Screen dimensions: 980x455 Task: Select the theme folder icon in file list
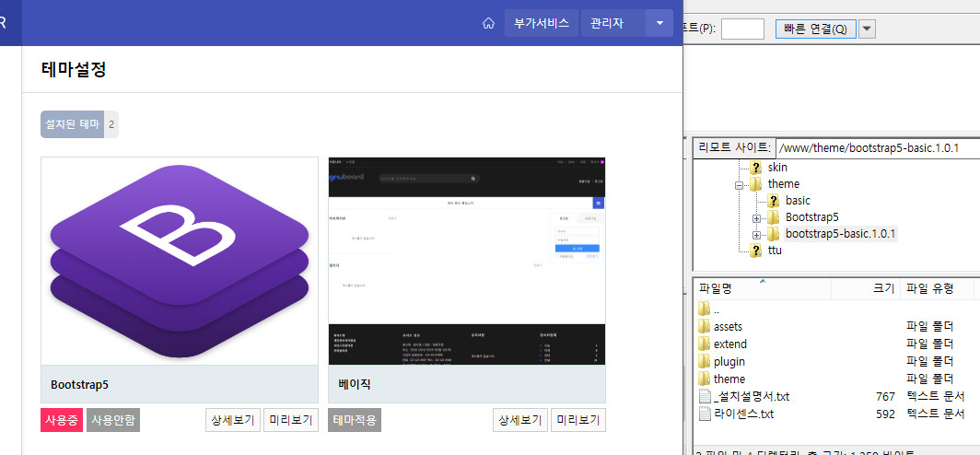(x=705, y=379)
